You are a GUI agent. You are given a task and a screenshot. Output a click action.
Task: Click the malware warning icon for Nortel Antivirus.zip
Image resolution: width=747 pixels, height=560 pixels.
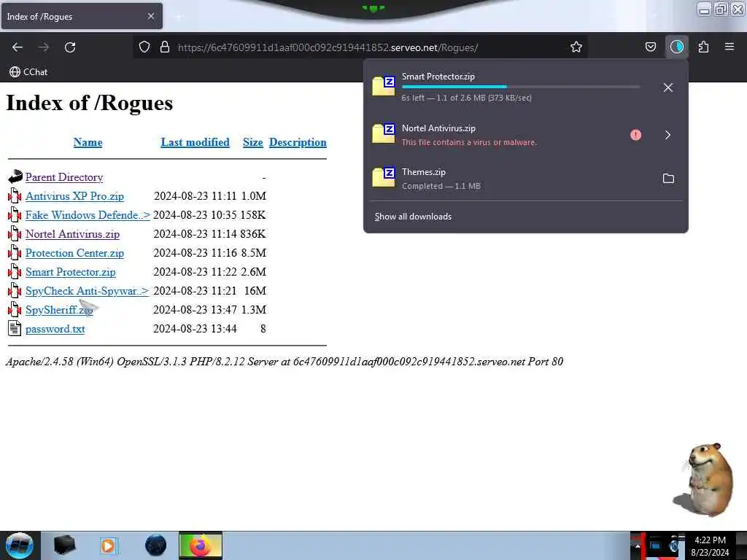pyautogui.click(x=635, y=135)
